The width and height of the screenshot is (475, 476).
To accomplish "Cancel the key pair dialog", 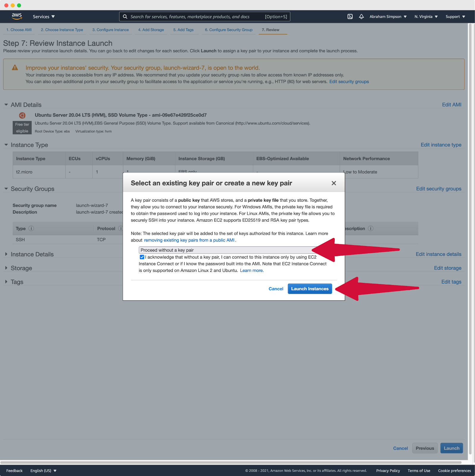I will (x=276, y=289).
